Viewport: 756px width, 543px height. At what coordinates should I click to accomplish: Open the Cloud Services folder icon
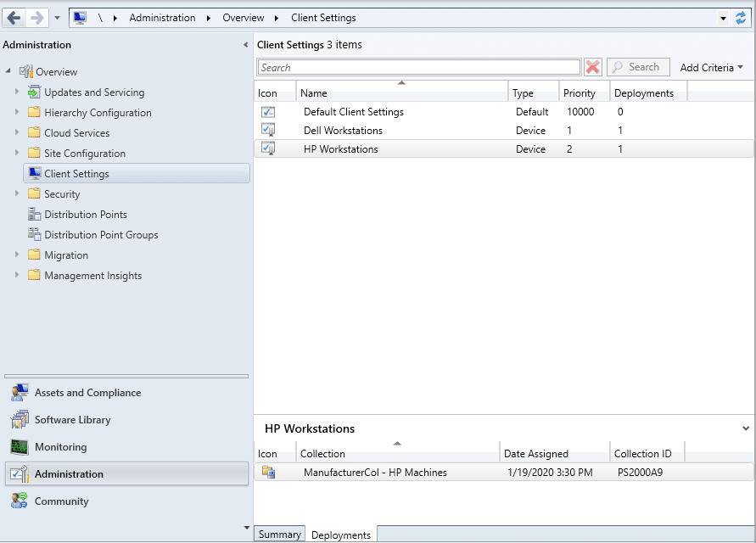(33, 132)
